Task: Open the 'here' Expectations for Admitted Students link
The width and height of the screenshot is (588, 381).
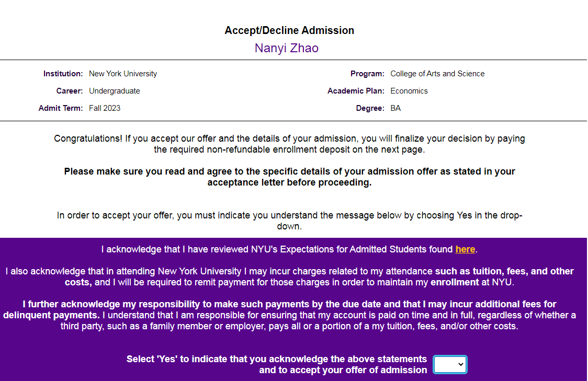Action: click(x=465, y=249)
